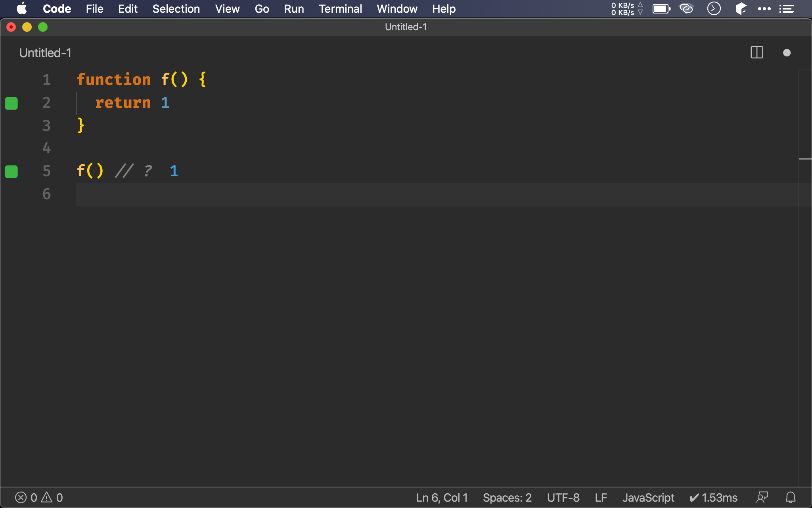
Task: Click the battery icon in menu bar
Action: tap(661, 9)
